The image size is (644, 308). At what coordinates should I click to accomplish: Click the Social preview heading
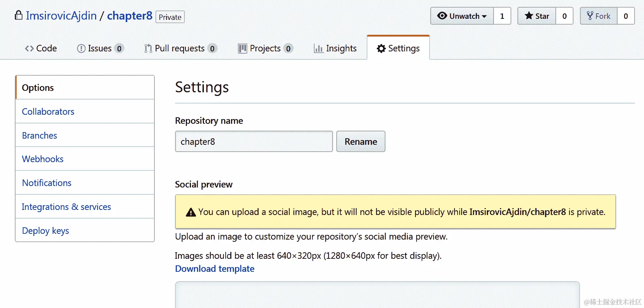pyautogui.click(x=204, y=185)
